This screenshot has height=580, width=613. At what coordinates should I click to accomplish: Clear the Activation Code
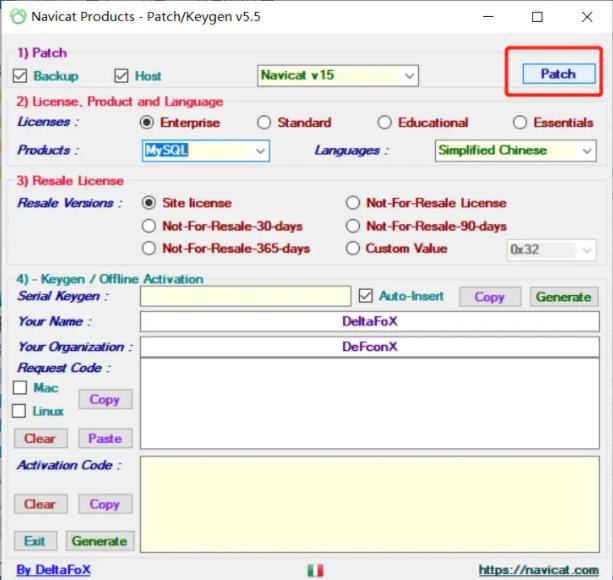(41, 504)
